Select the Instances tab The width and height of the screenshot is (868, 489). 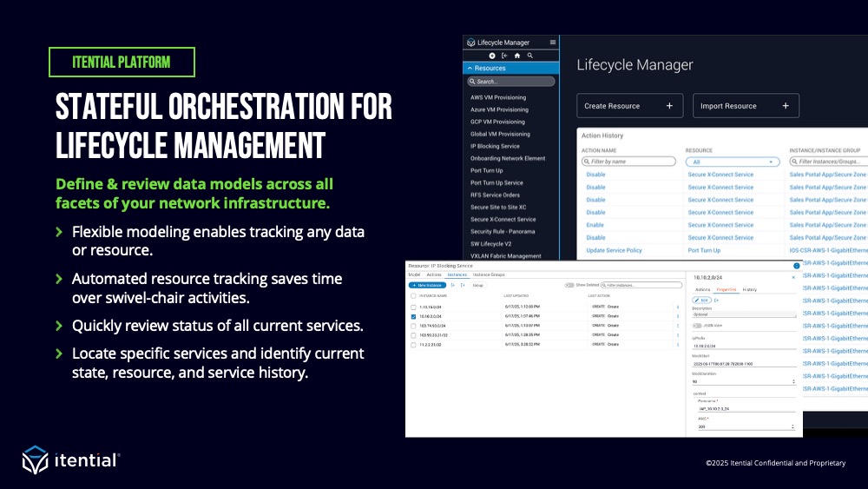click(457, 274)
